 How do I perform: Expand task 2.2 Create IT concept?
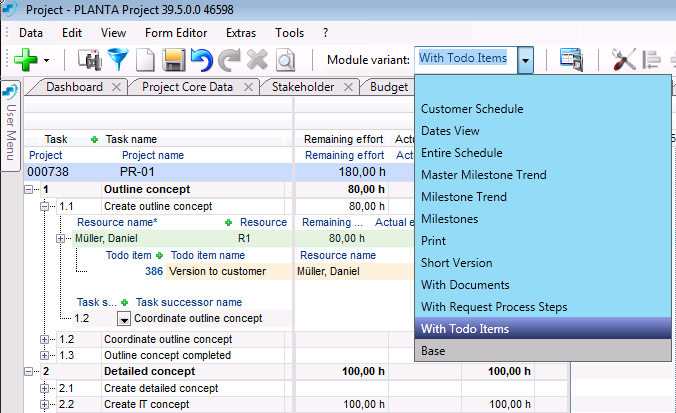[44, 404]
